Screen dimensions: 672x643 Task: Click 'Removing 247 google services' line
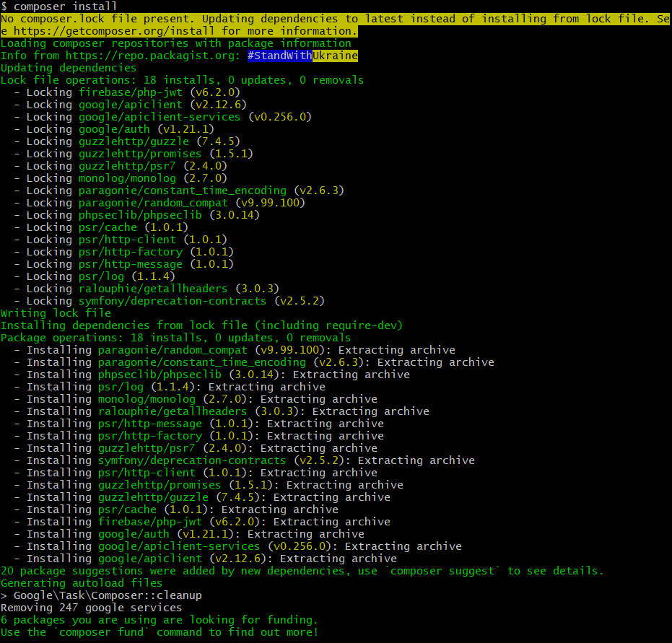tap(91, 608)
